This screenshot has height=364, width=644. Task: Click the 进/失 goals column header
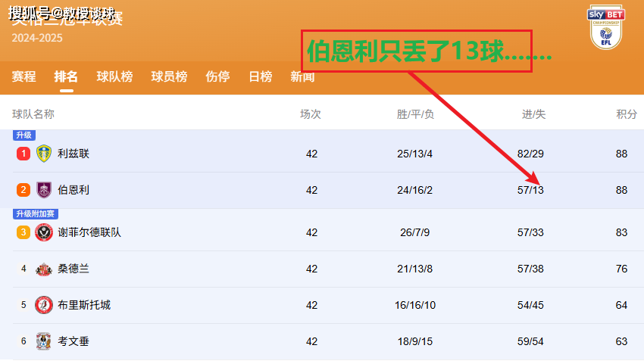pyautogui.click(x=533, y=114)
